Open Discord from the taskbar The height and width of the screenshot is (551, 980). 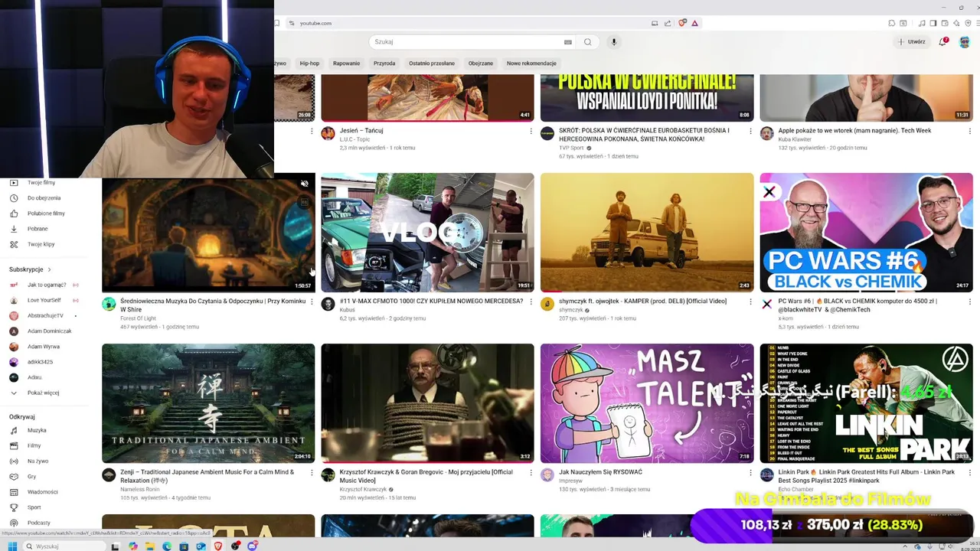(252, 546)
